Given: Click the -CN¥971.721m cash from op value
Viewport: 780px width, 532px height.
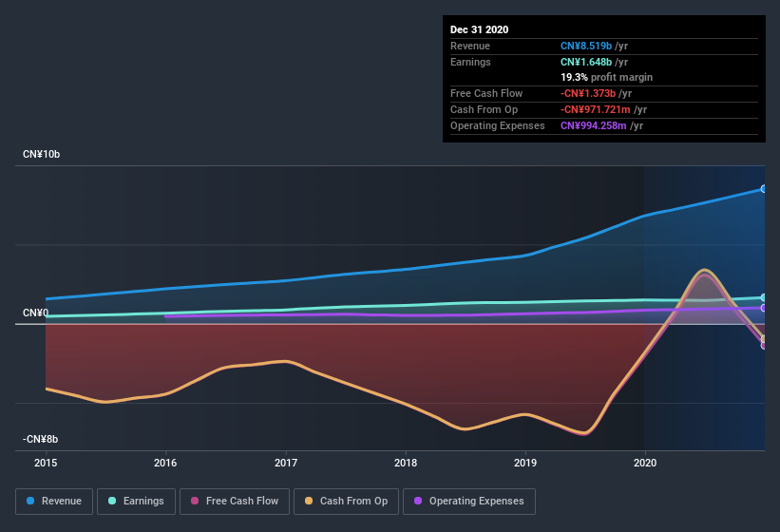Looking at the screenshot, I should point(596,110).
